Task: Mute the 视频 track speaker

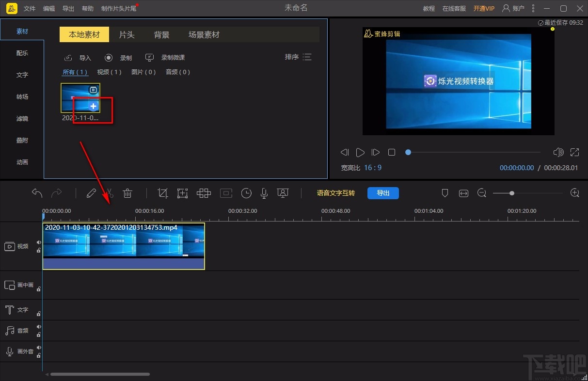Action: 39,243
